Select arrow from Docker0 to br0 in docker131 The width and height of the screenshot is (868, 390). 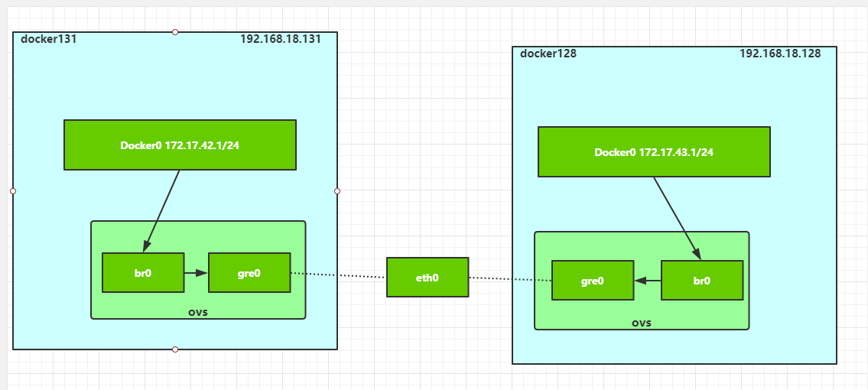point(162,210)
